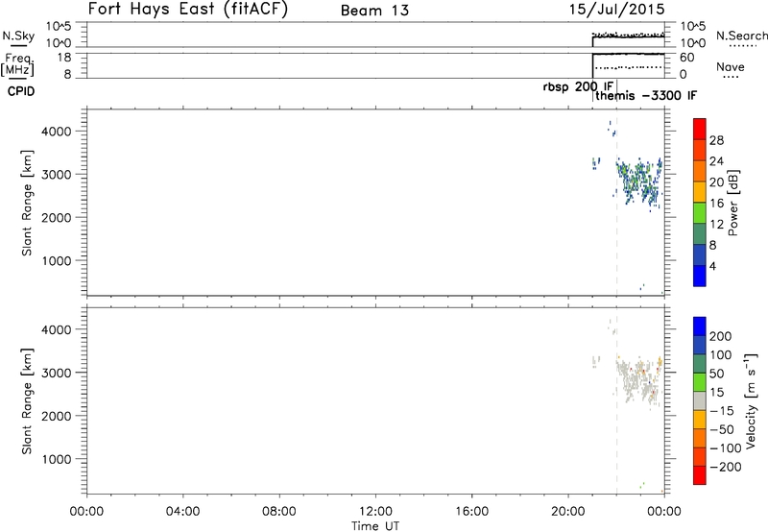Click the Power scatter cluster near 3000 km
This screenshot has height=532, width=768.
click(638, 183)
